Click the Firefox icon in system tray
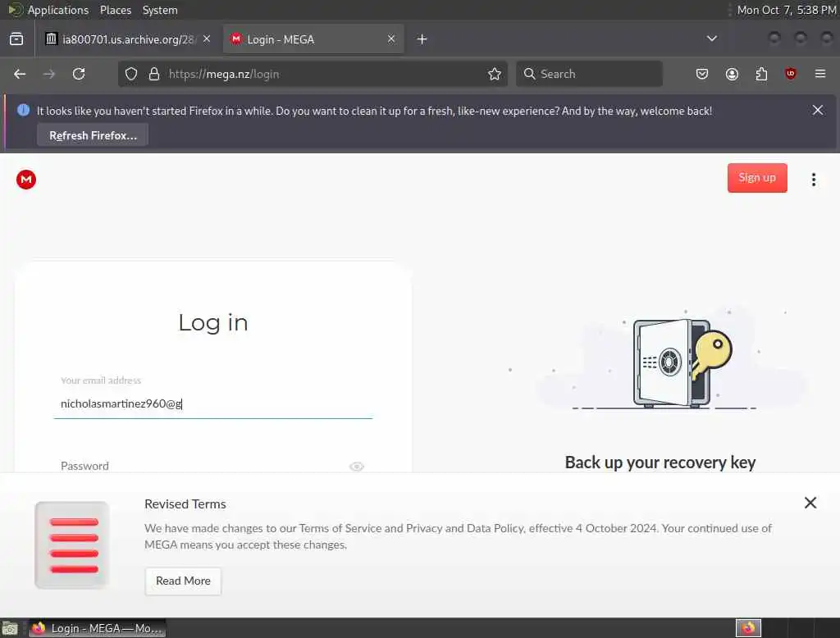This screenshot has width=840, height=638. pos(748,628)
